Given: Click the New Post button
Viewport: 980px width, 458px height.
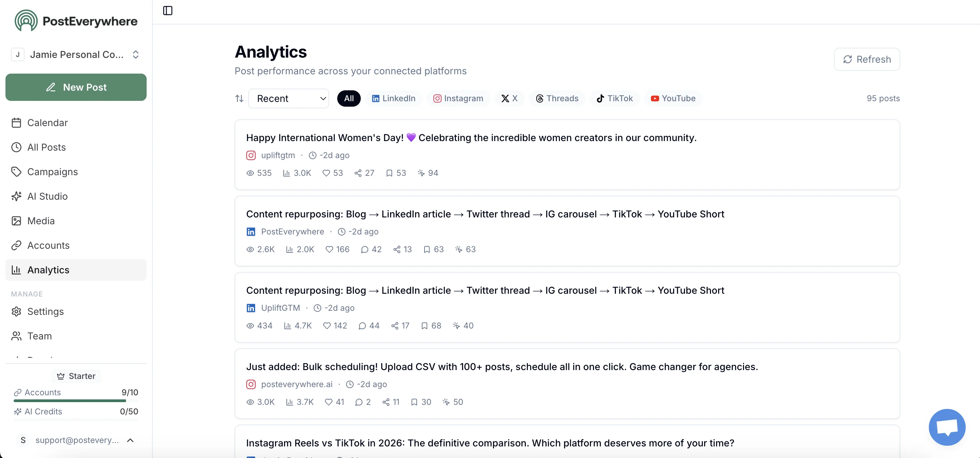Looking at the screenshot, I should click(x=76, y=87).
